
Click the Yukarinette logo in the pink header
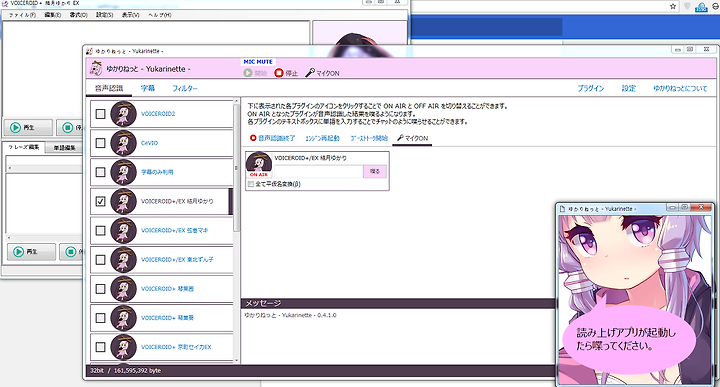click(x=96, y=68)
